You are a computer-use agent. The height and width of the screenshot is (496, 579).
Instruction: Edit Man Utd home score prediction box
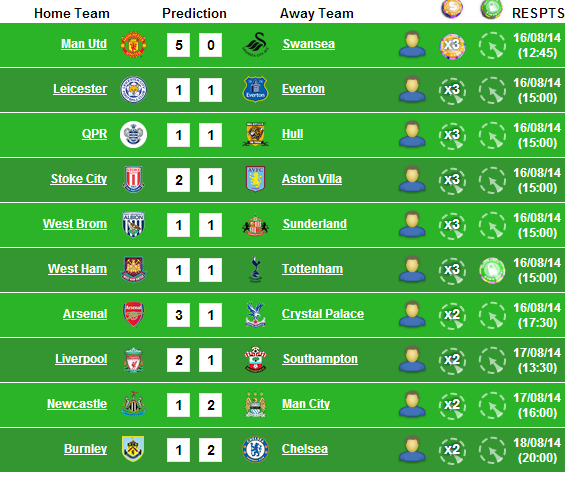pyautogui.click(x=178, y=45)
